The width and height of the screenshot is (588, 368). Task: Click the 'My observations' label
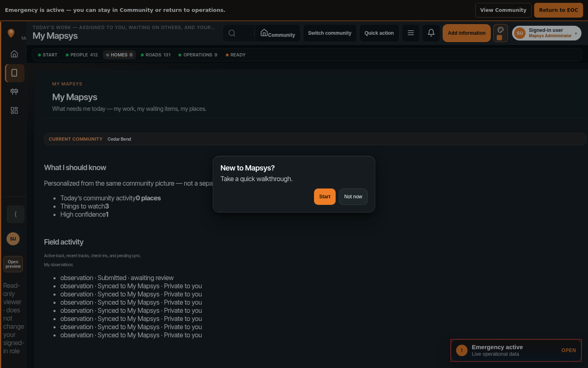[58, 265]
